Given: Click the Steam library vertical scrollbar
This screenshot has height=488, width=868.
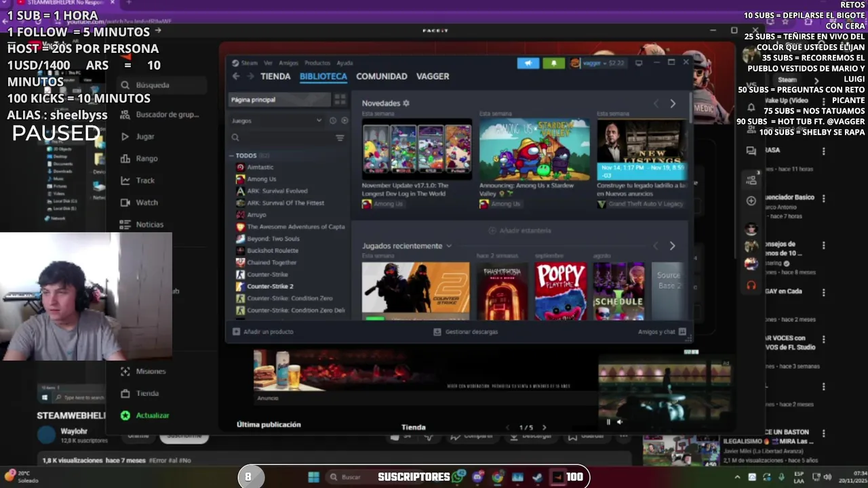Looking at the screenshot, I should point(690,108).
